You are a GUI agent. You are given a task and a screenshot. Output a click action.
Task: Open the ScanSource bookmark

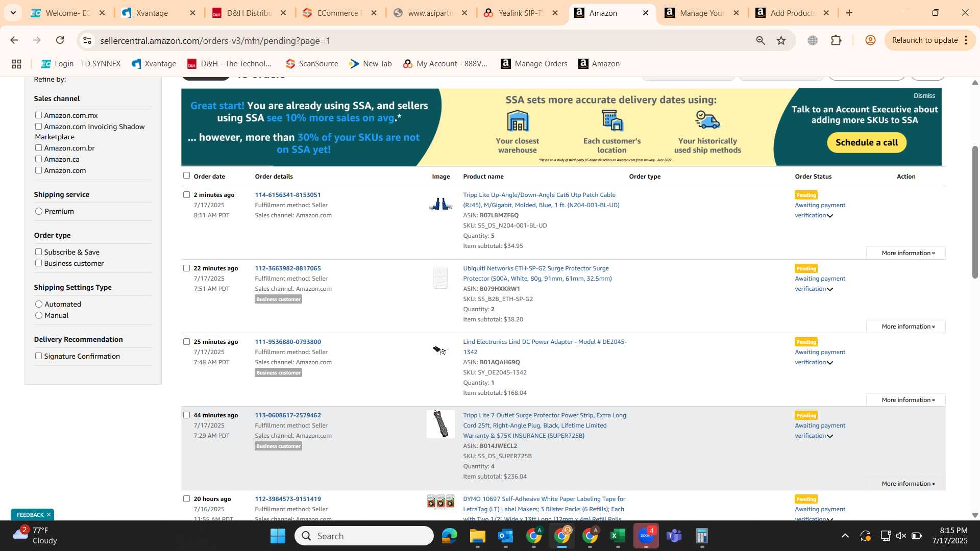(x=312, y=64)
